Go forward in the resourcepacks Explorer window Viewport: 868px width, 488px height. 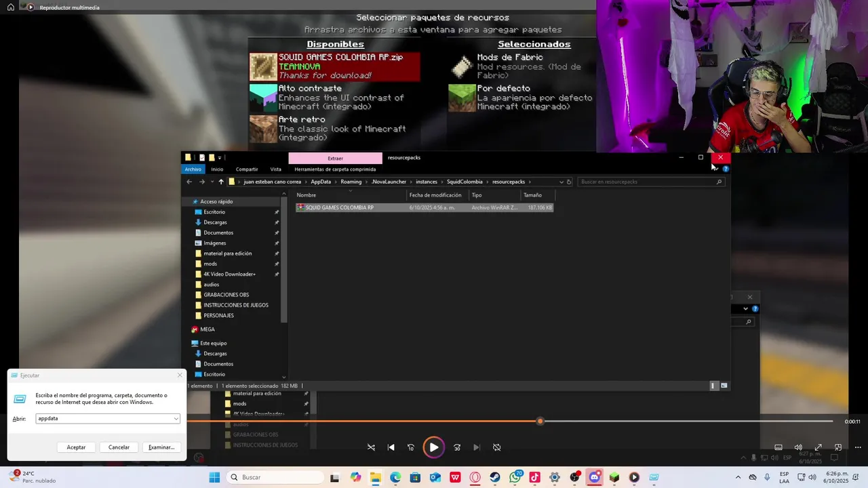[x=202, y=182]
